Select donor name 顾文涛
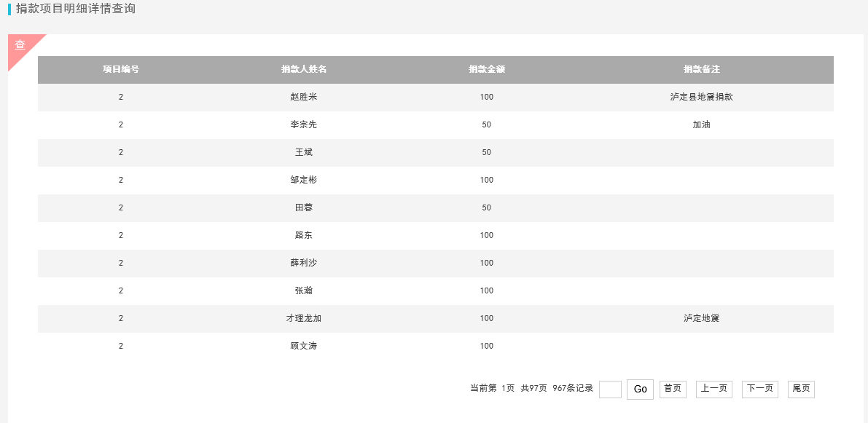This screenshot has height=423, width=868. (304, 346)
